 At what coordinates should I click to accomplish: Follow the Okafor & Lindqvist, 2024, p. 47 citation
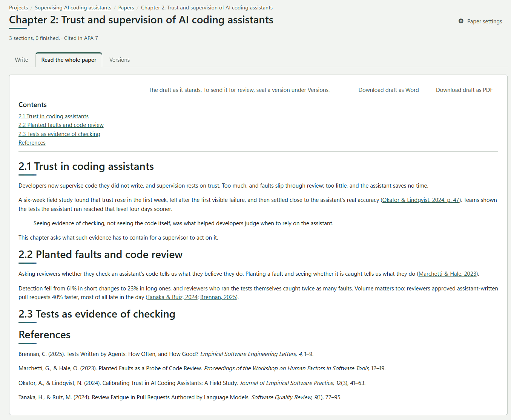(x=421, y=200)
